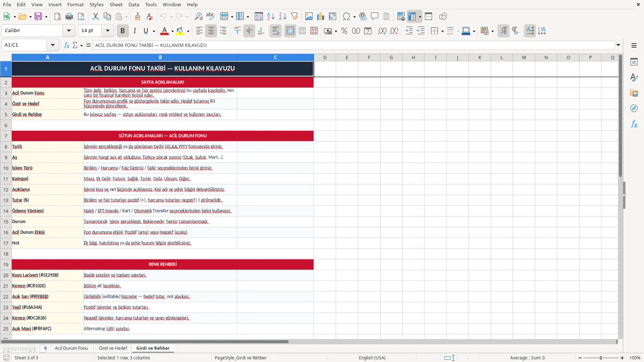644x362 pixels.
Task: Click in the formula input line
Action: click(x=354, y=45)
